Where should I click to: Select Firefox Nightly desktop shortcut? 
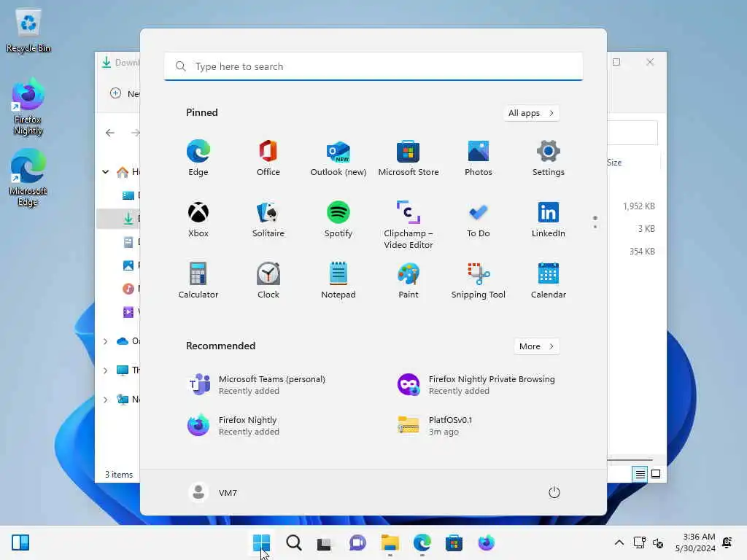point(28,107)
